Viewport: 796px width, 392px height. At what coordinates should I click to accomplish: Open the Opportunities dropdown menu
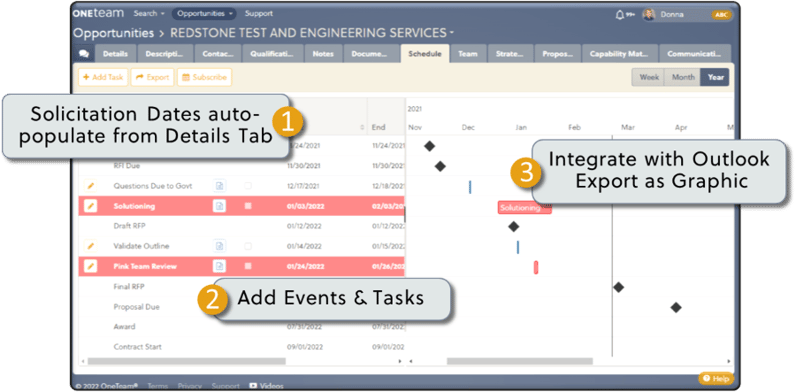204,14
